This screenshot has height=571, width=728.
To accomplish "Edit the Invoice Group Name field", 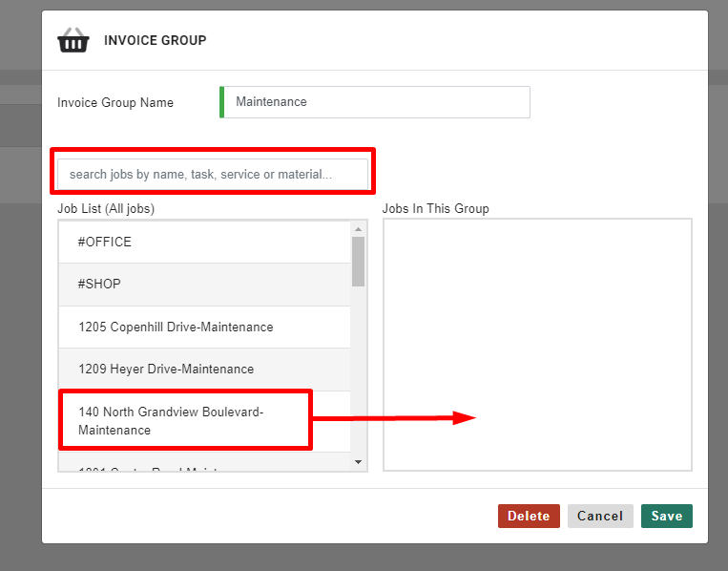I will 375,102.
